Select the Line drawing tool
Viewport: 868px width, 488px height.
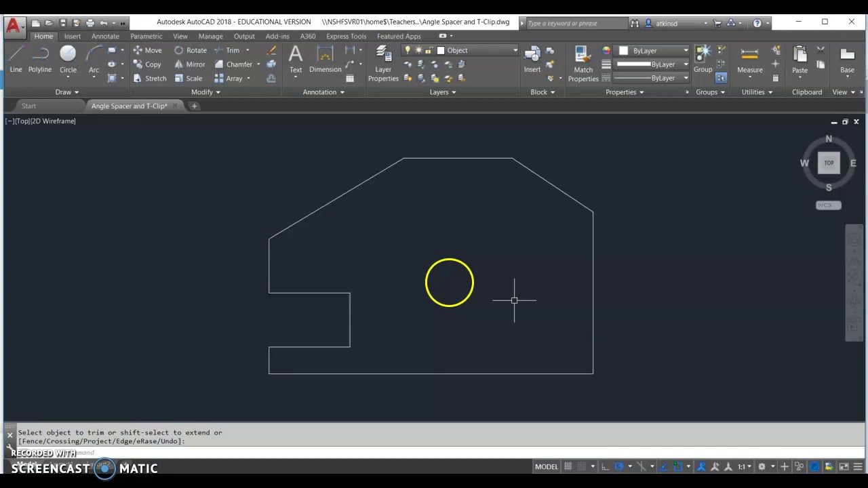16,60
